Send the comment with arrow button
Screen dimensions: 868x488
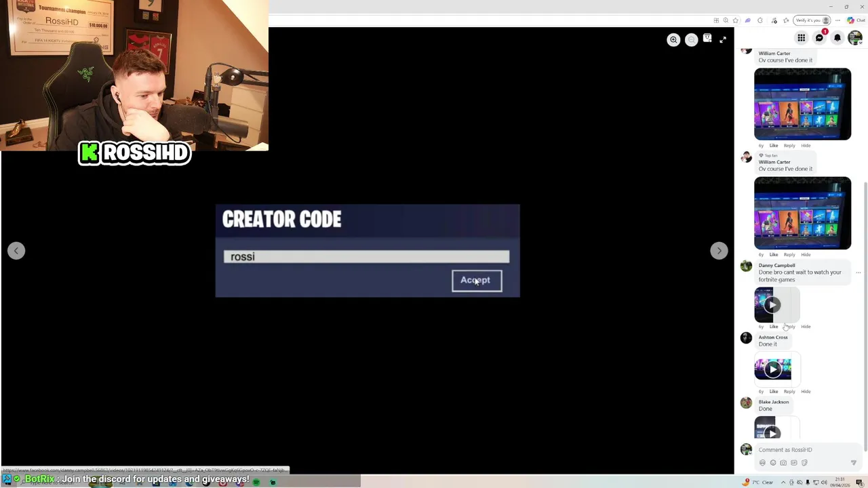854,463
